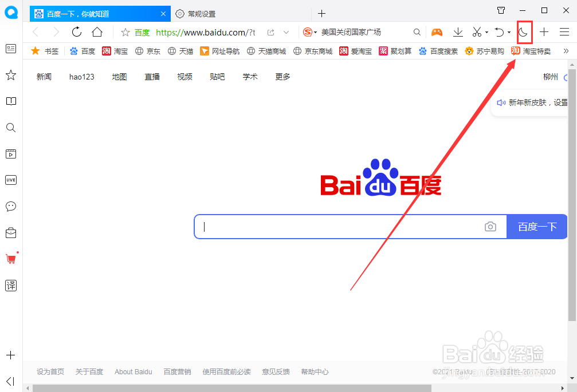Bookmark this page with the star icon
This screenshot has width=577, height=392.
pos(125,32)
